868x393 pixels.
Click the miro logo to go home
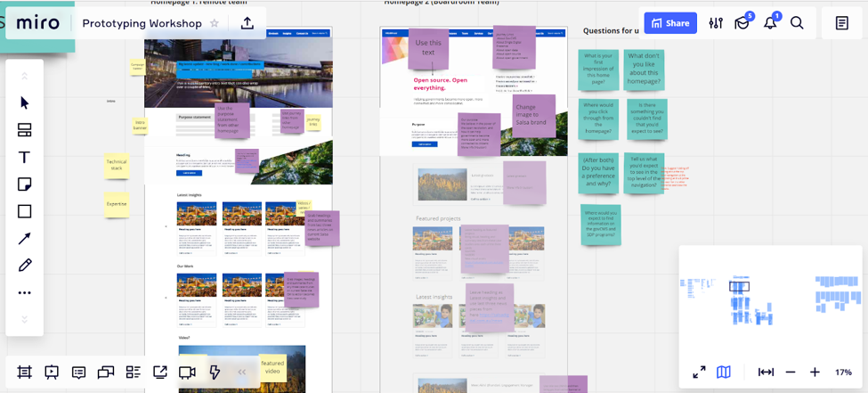pyautogui.click(x=37, y=23)
